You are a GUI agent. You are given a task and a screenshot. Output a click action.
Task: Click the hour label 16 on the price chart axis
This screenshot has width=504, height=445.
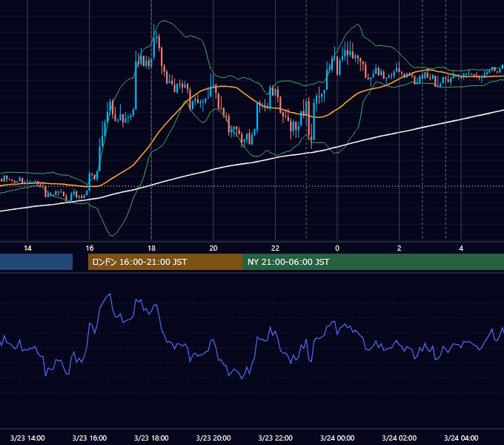[90, 248]
